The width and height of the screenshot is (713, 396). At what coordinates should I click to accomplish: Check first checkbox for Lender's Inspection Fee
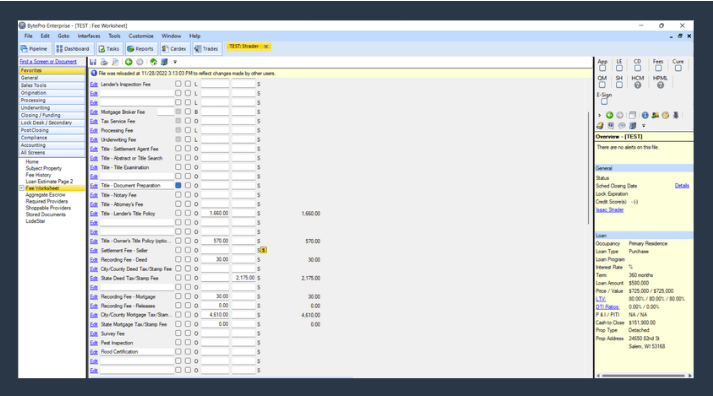pyautogui.click(x=178, y=84)
